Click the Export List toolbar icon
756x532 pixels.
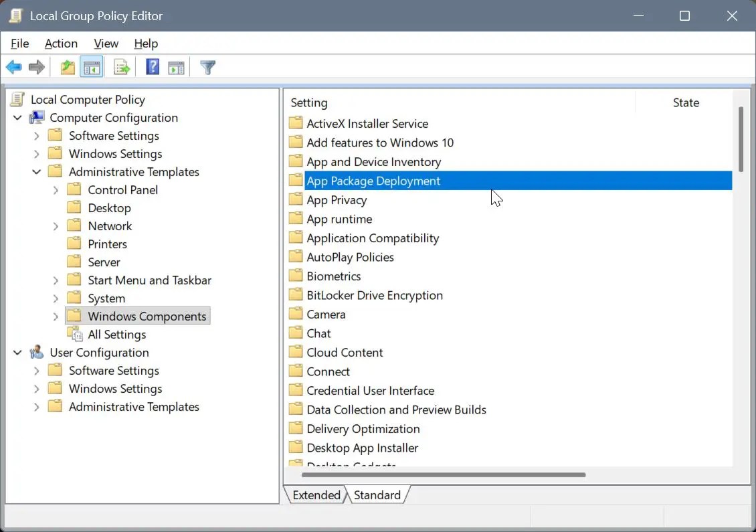122,67
